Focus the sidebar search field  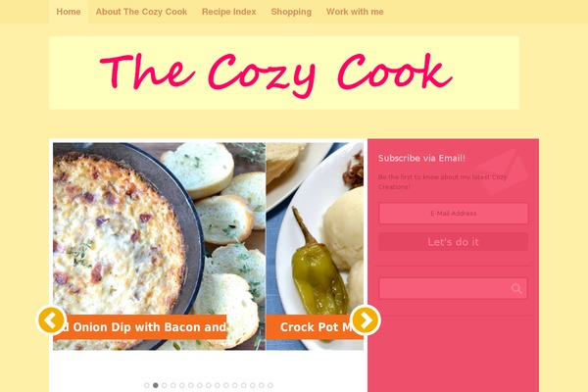point(454,288)
